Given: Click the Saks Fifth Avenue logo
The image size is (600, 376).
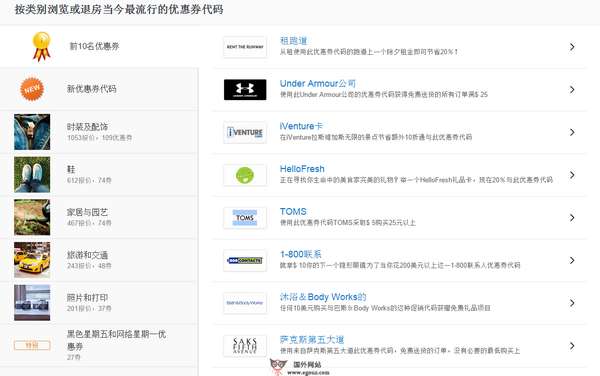Looking at the screenshot, I should (x=245, y=346).
